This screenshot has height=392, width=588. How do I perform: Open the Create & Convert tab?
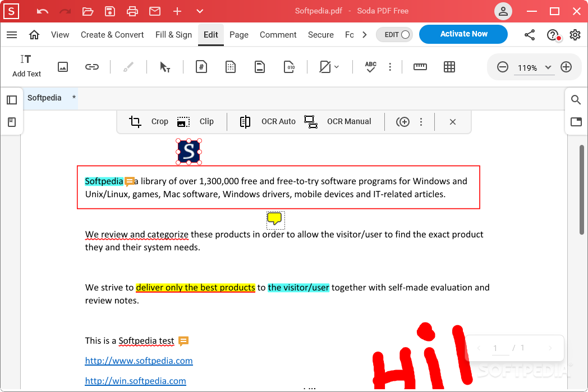pyautogui.click(x=112, y=35)
